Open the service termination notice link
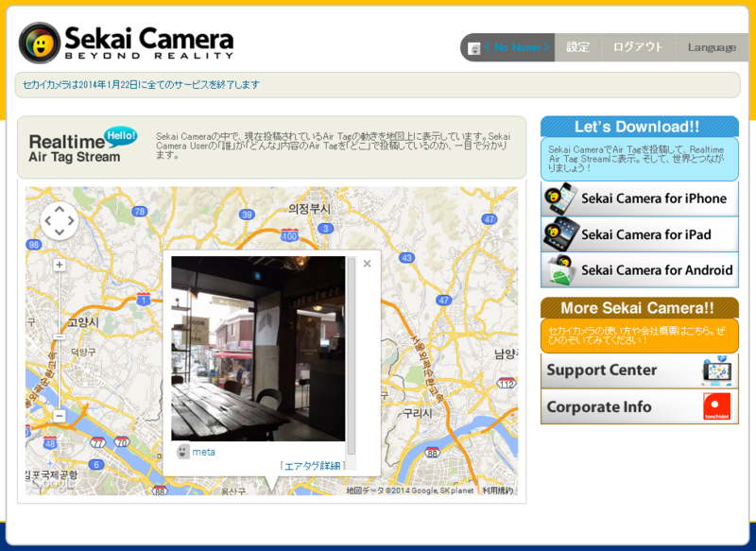Image resolution: width=756 pixels, height=551 pixels. coord(141,85)
